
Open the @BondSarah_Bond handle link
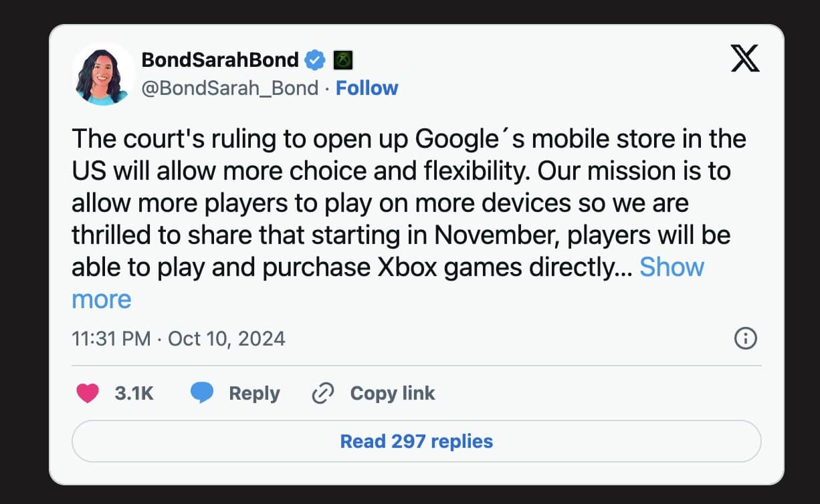coord(229,88)
